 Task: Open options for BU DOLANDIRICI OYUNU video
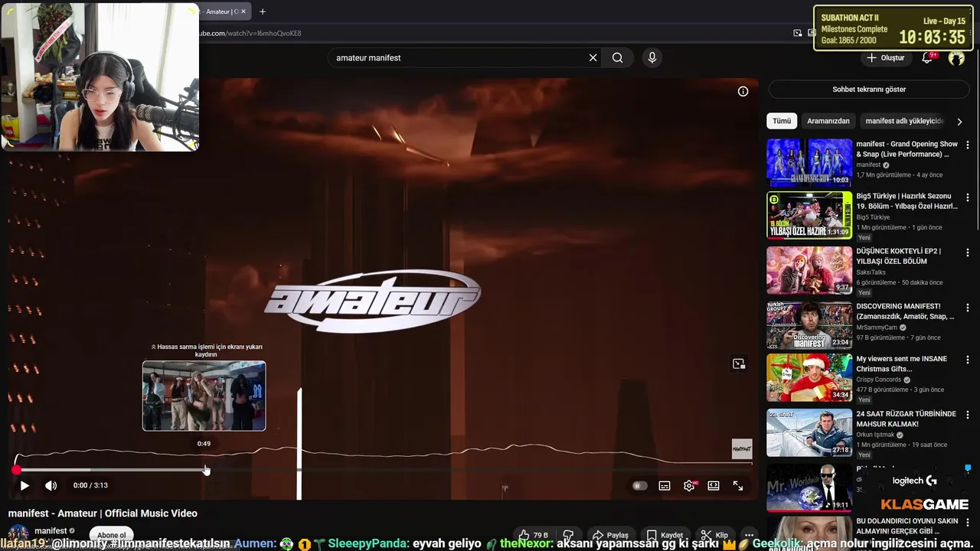(967, 521)
